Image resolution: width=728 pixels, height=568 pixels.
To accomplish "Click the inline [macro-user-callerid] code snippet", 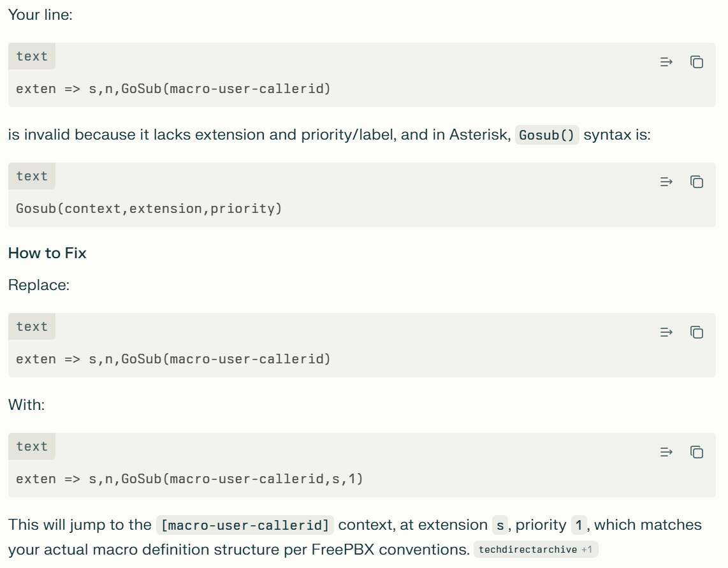I will (245, 526).
